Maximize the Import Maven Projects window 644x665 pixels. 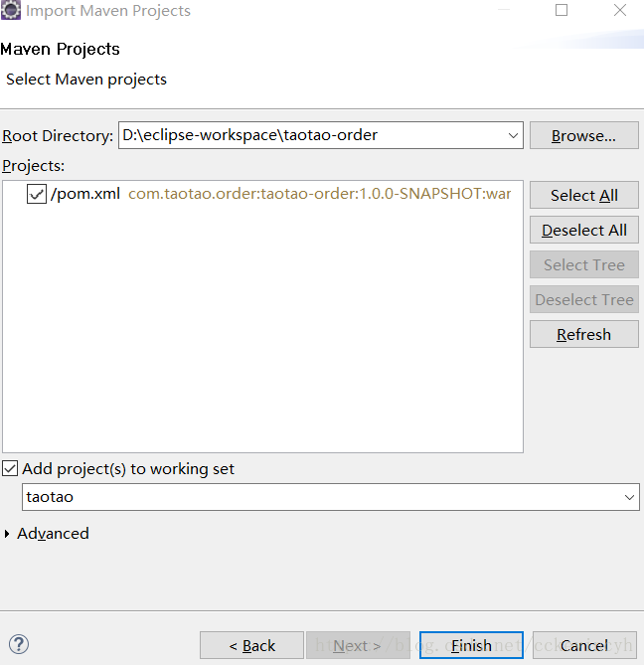point(562,10)
